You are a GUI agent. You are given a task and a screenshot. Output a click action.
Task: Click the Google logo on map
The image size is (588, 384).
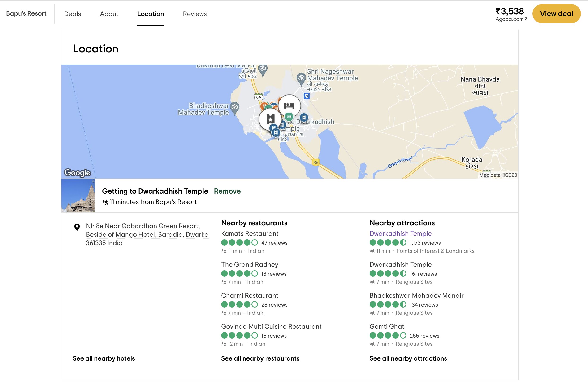[x=77, y=172]
